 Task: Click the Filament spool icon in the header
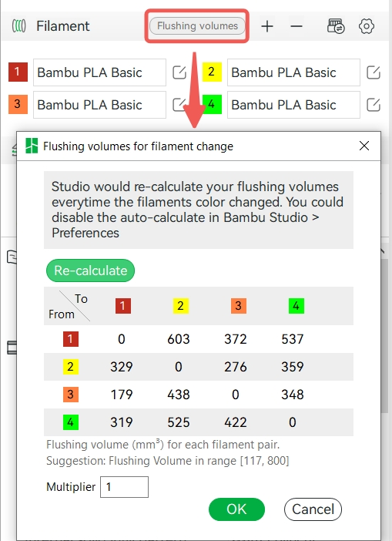pyautogui.click(x=18, y=26)
